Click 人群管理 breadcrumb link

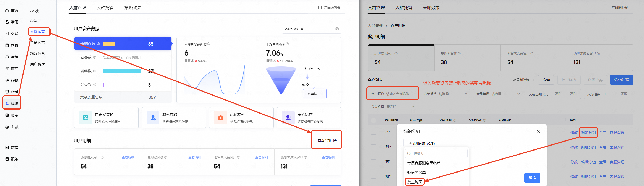coord(375,26)
